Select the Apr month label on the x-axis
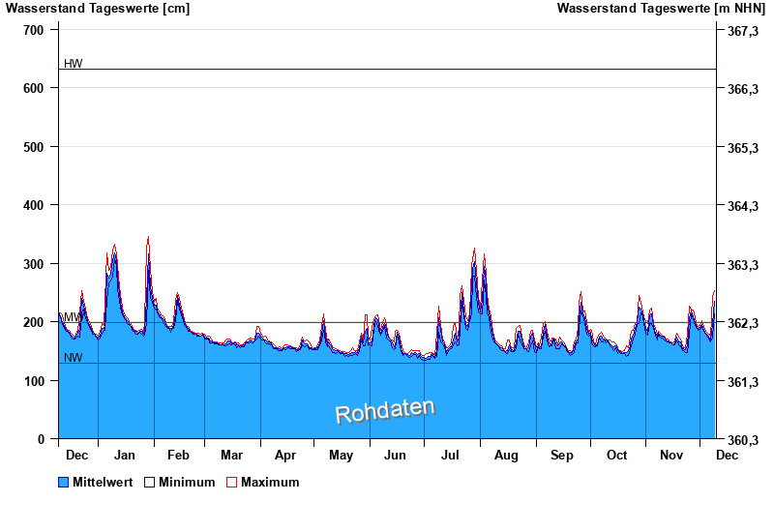Screen dimensions: 774x532 pos(285,455)
